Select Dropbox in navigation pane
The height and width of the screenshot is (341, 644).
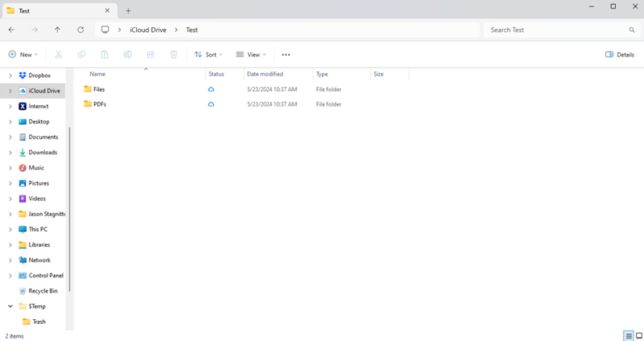(x=35, y=76)
